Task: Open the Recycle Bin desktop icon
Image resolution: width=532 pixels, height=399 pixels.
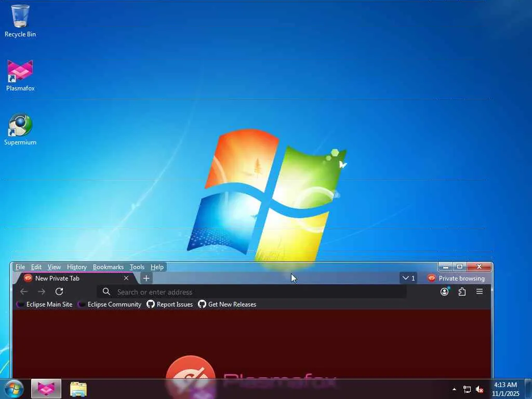Action: click(x=20, y=21)
